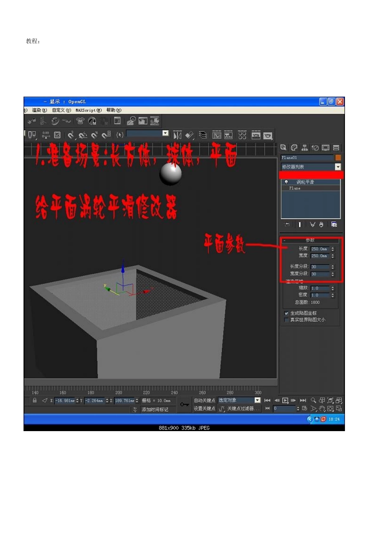
Task: Click the 密度 spinner arrows
Action: click(x=333, y=295)
